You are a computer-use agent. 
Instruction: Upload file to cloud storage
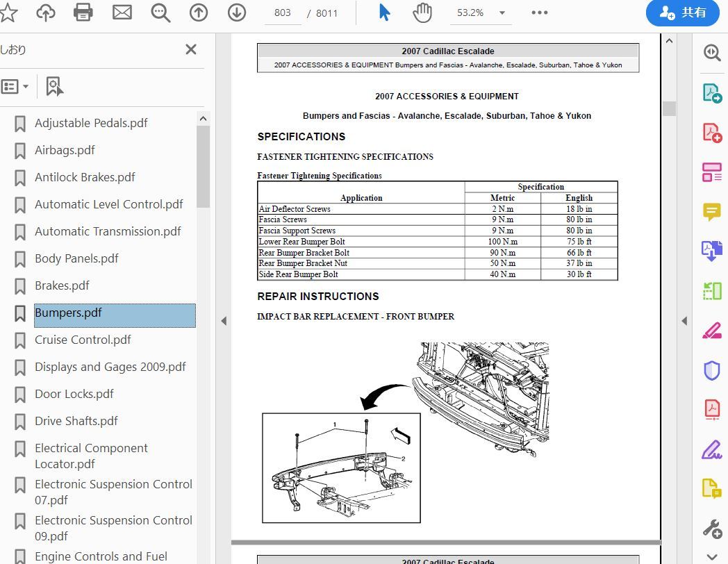(46, 13)
